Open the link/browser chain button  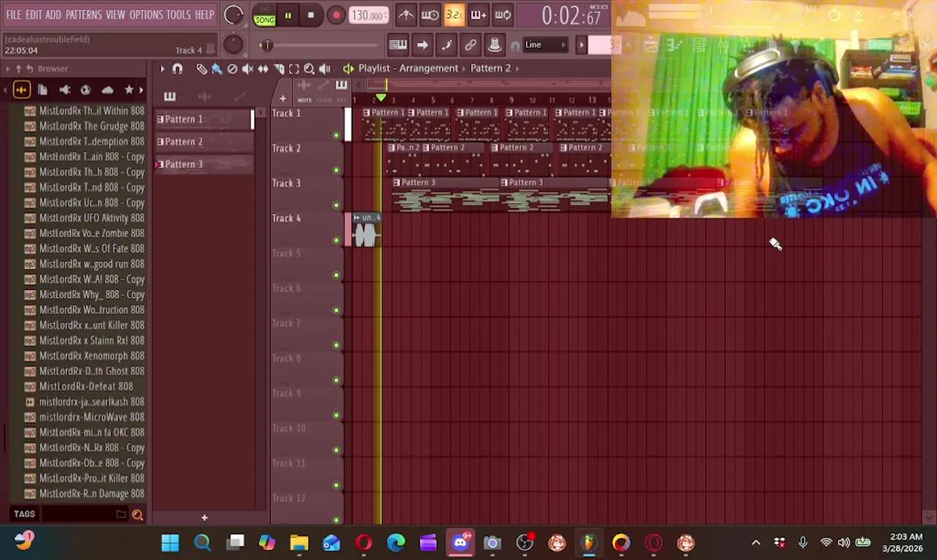(x=470, y=45)
